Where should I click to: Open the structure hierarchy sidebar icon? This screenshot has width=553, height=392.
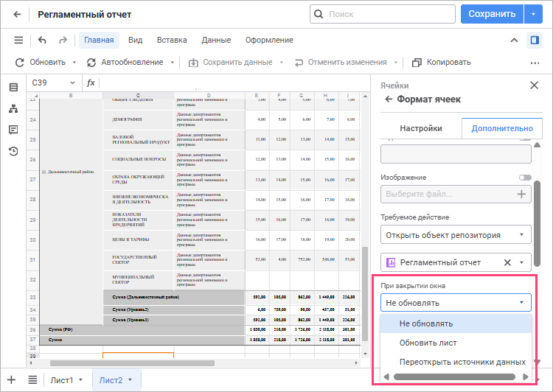tap(13, 108)
